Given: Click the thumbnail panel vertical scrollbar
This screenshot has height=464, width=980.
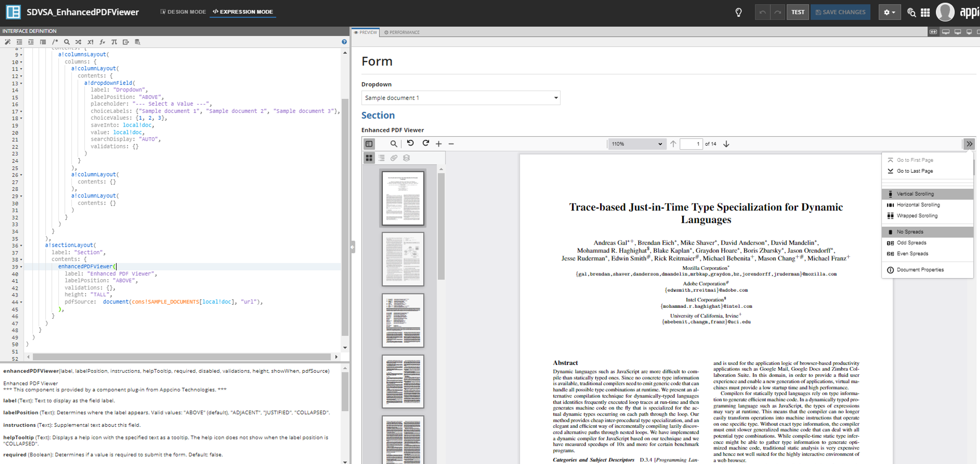Looking at the screenshot, I should [x=441, y=226].
